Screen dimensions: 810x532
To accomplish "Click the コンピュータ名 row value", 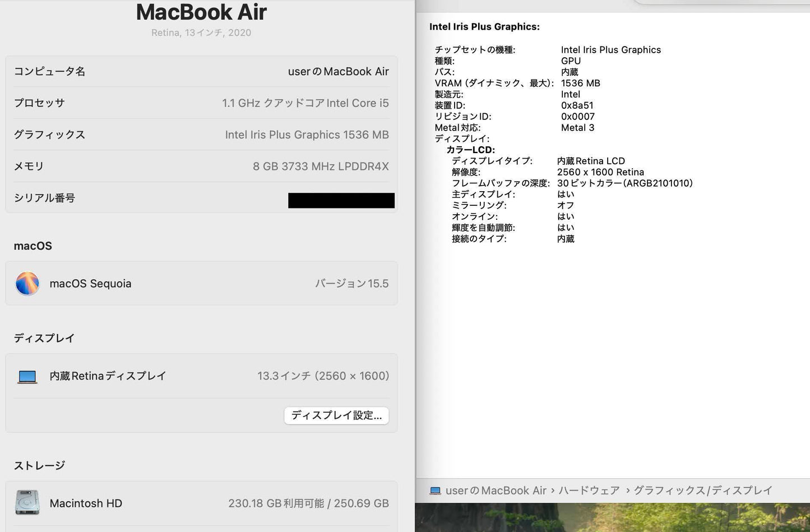I will [x=338, y=71].
